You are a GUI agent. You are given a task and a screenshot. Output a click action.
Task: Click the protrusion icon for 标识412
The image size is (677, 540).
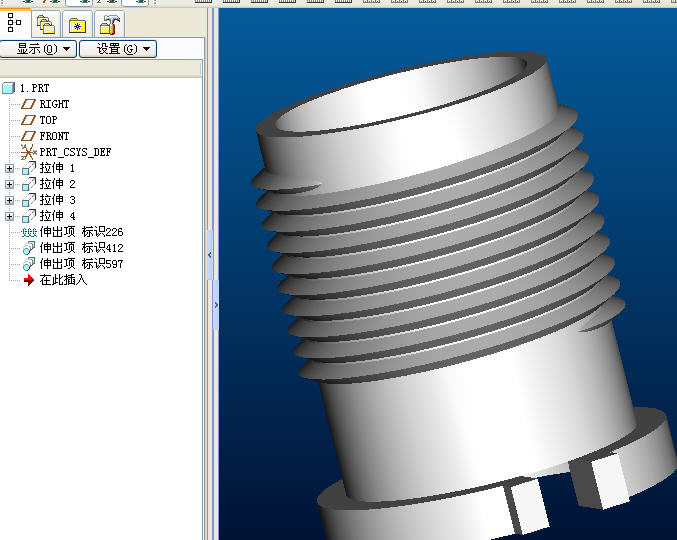click(x=29, y=248)
